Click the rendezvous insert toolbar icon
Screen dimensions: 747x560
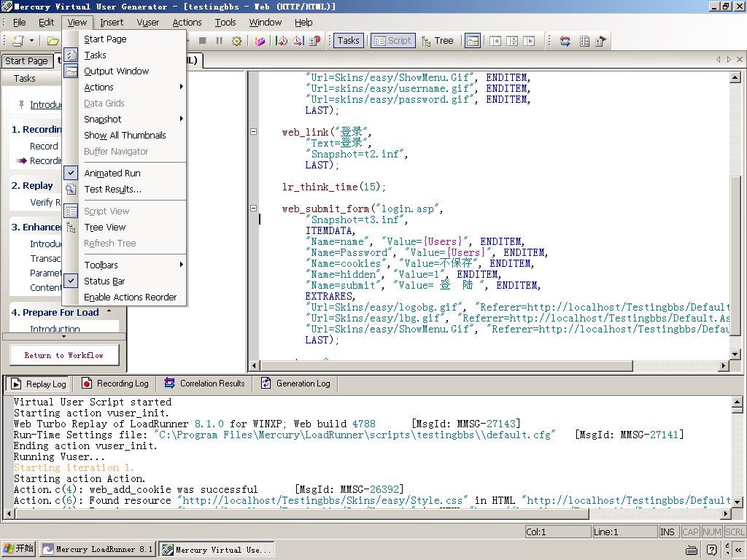click(x=315, y=41)
